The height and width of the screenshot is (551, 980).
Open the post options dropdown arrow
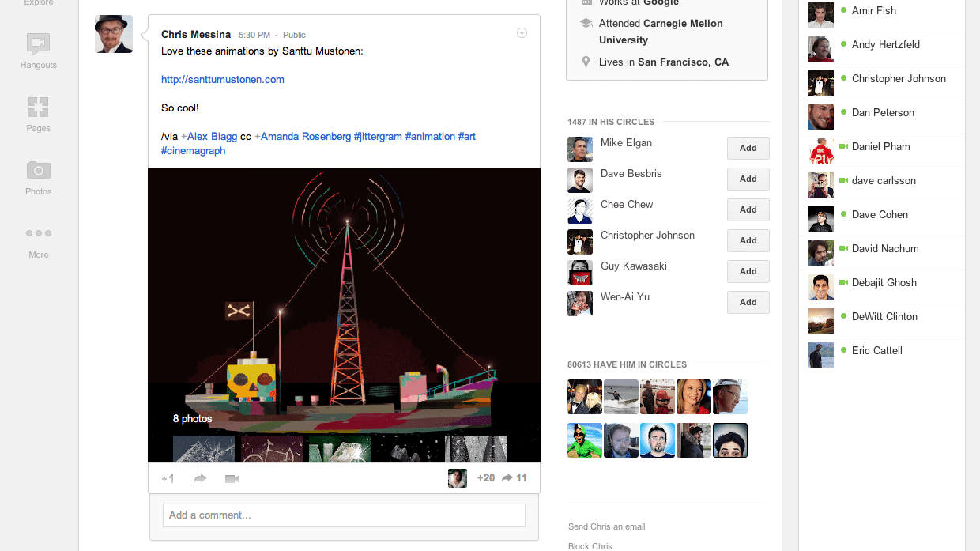522,33
